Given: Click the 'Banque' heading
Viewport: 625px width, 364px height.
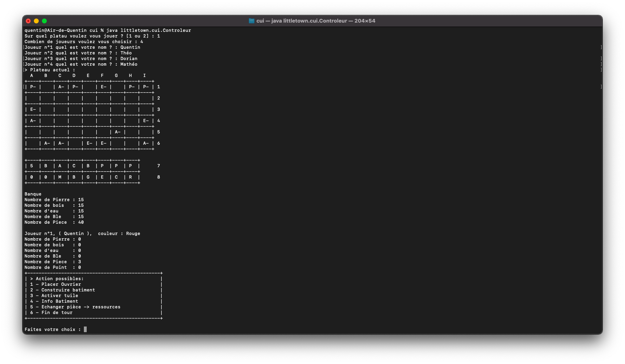Looking at the screenshot, I should point(33,194).
